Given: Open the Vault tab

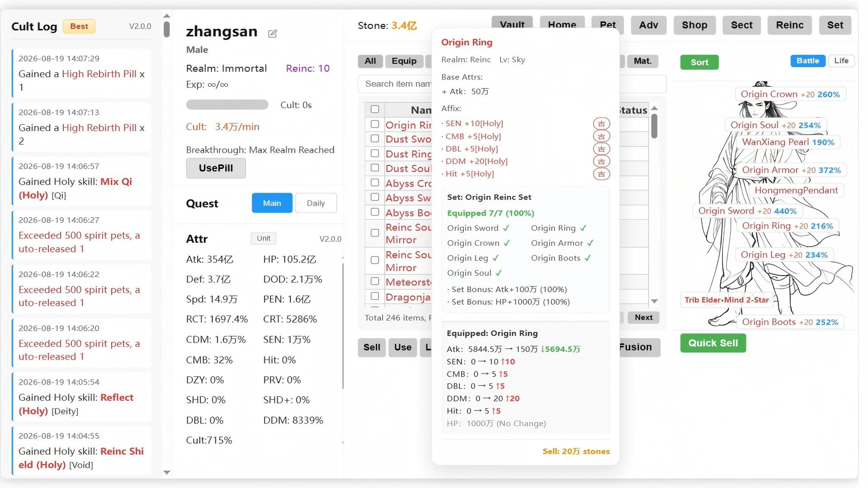Looking at the screenshot, I should pyautogui.click(x=512, y=25).
